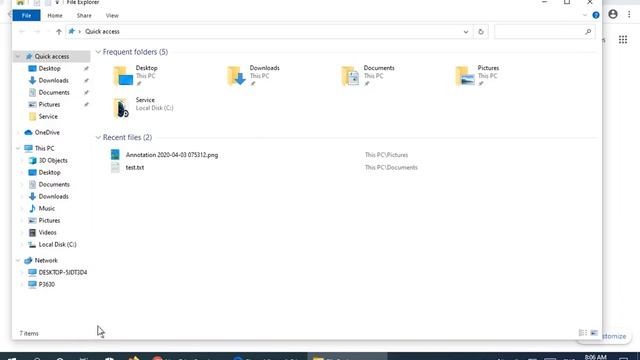This screenshot has width=640, height=360.
Task: Go forward with the forward arrow
Action: point(37,31)
